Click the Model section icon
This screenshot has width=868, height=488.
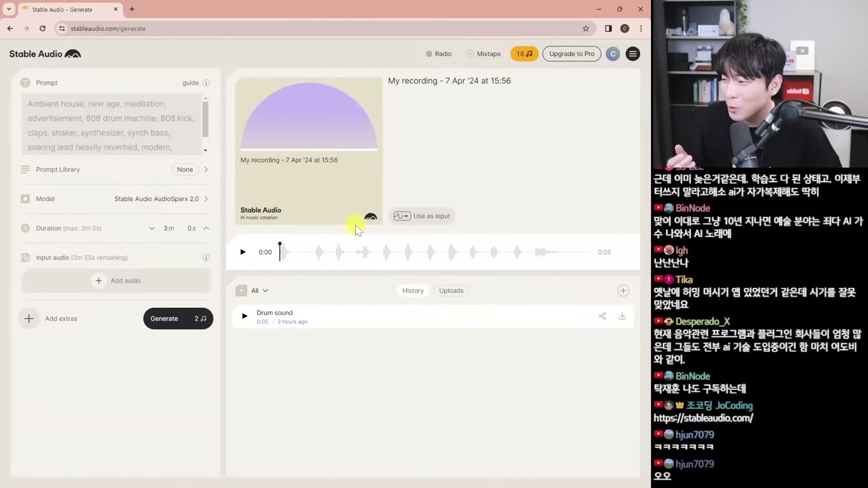(25, 199)
